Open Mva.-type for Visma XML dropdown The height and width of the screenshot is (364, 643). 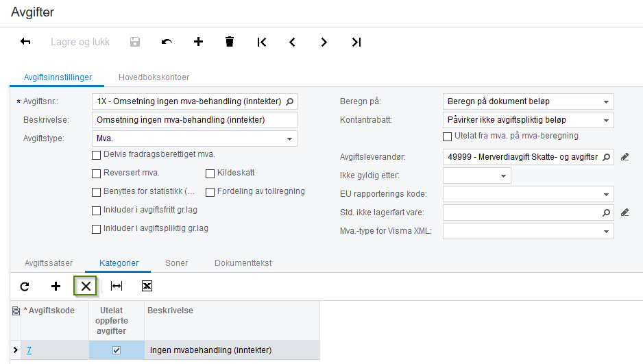(x=606, y=231)
